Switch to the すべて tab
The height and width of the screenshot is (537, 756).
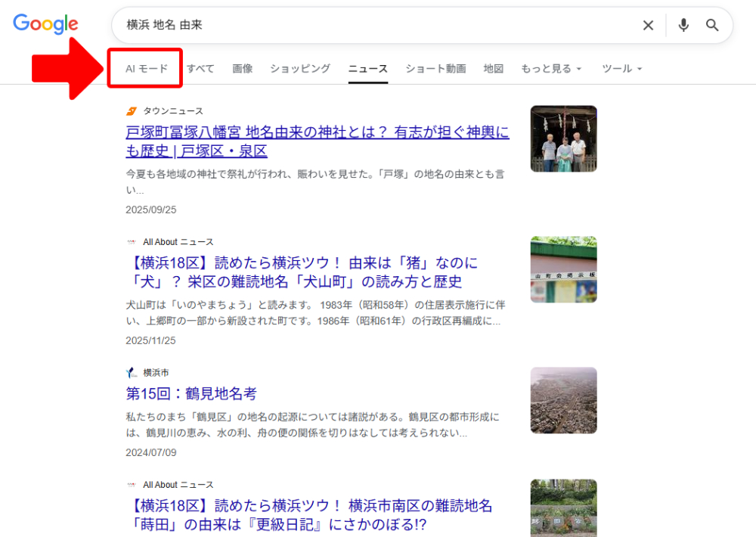pyautogui.click(x=200, y=68)
